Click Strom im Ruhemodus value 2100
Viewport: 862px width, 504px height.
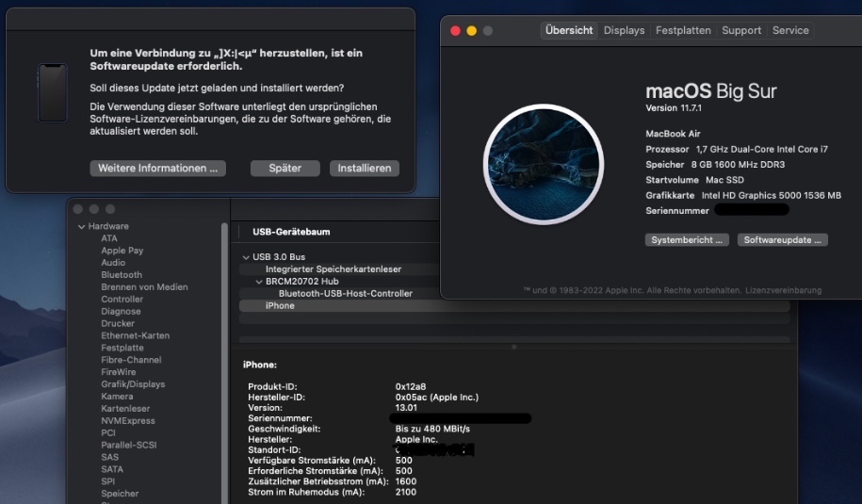[406, 492]
